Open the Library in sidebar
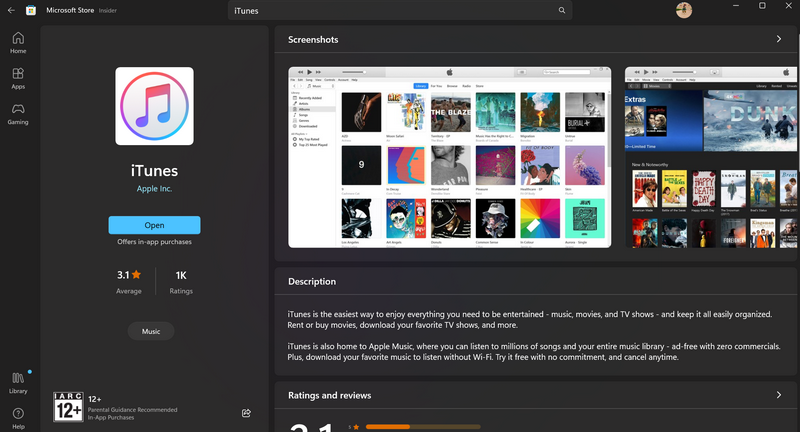This screenshot has height=432, width=800. (x=18, y=382)
